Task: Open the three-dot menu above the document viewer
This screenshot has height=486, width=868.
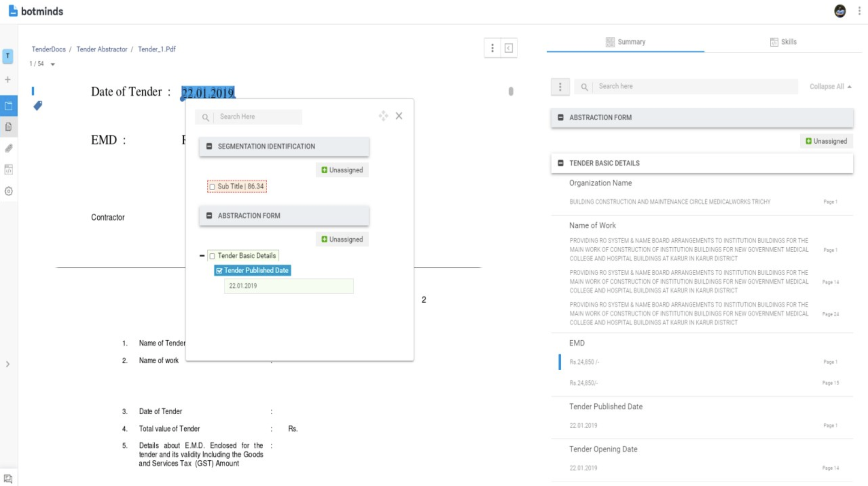Action: tap(492, 47)
